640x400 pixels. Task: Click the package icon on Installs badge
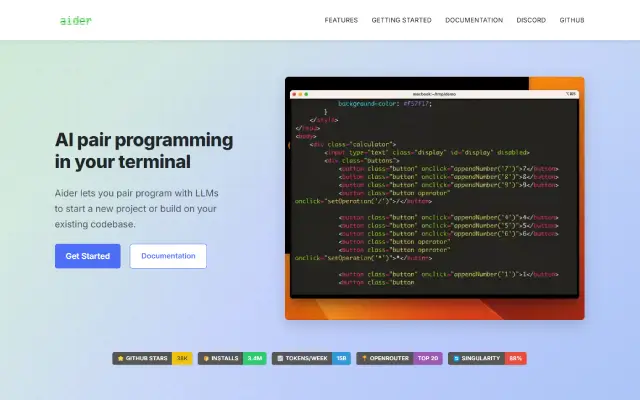point(206,358)
